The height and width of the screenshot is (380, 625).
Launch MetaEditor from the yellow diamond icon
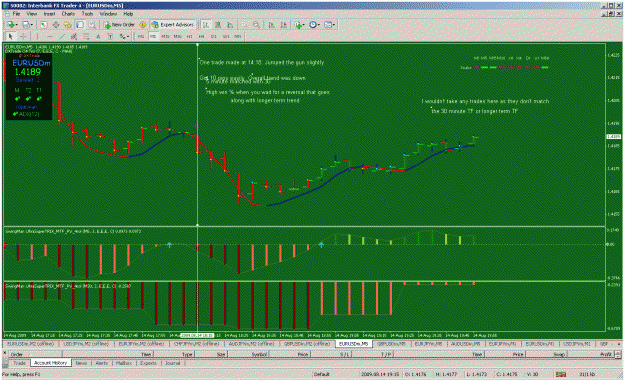(x=143, y=25)
